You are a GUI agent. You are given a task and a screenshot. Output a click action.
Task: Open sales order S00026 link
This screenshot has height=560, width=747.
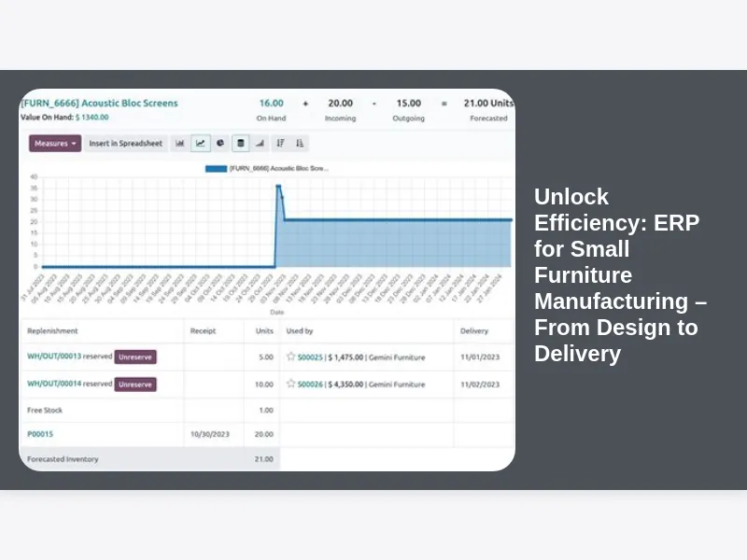[x=310, y=384]
